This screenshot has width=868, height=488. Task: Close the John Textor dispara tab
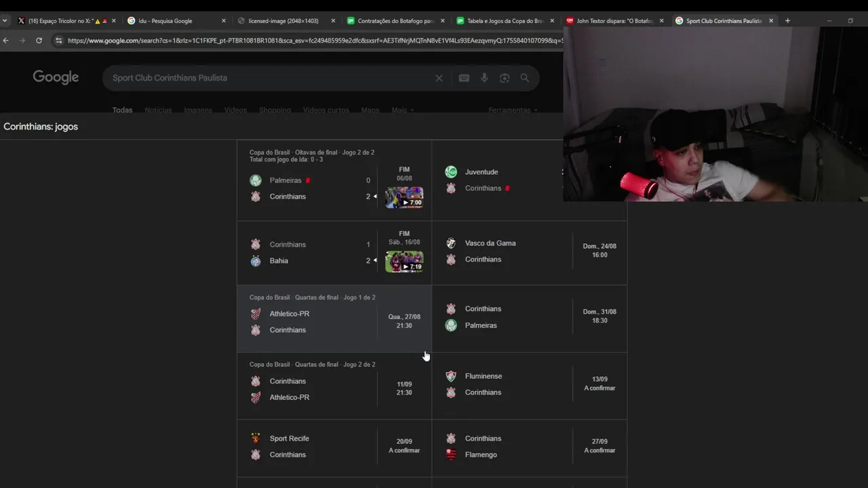[661, 21]
